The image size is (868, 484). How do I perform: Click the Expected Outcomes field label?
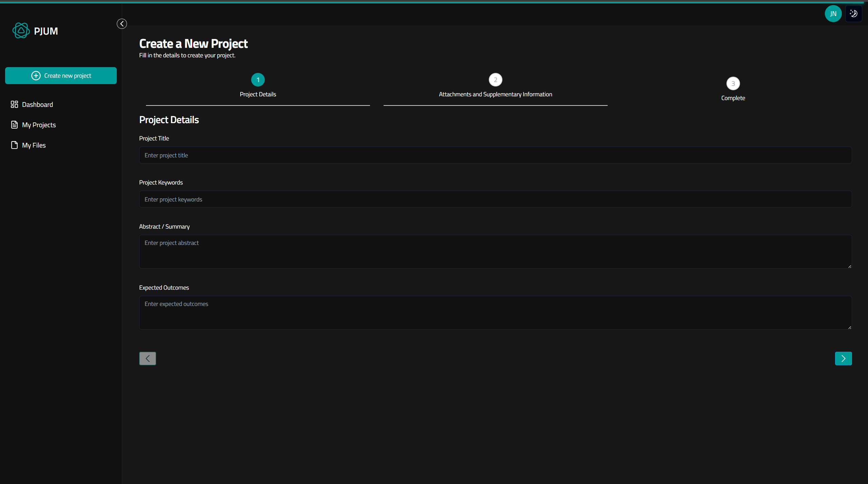164,288
